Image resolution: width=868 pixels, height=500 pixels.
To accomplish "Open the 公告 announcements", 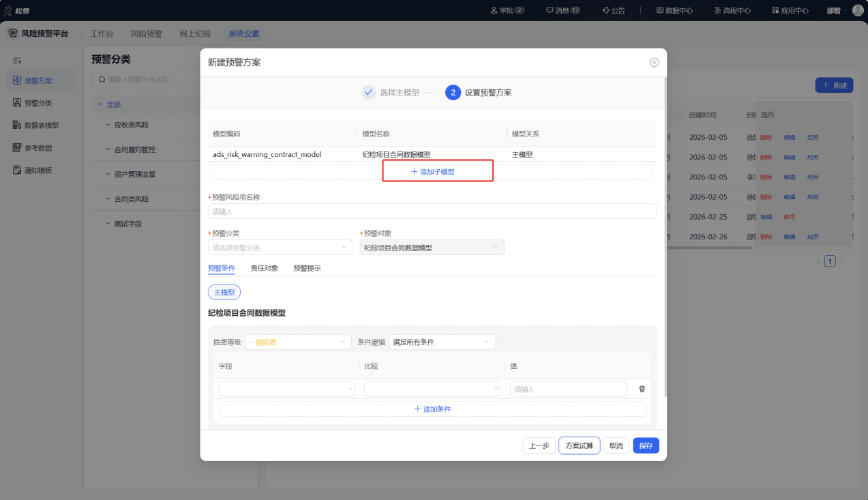I will [613, 10].
